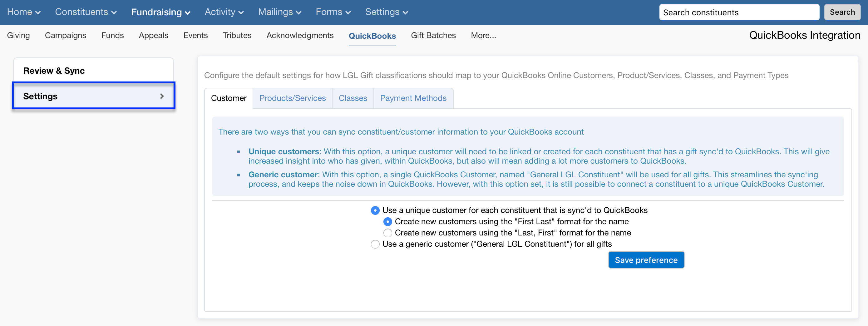Switch to the Products/Services tab
The width and height of the screenshot is (868, 326).
[x=292, y=98]
